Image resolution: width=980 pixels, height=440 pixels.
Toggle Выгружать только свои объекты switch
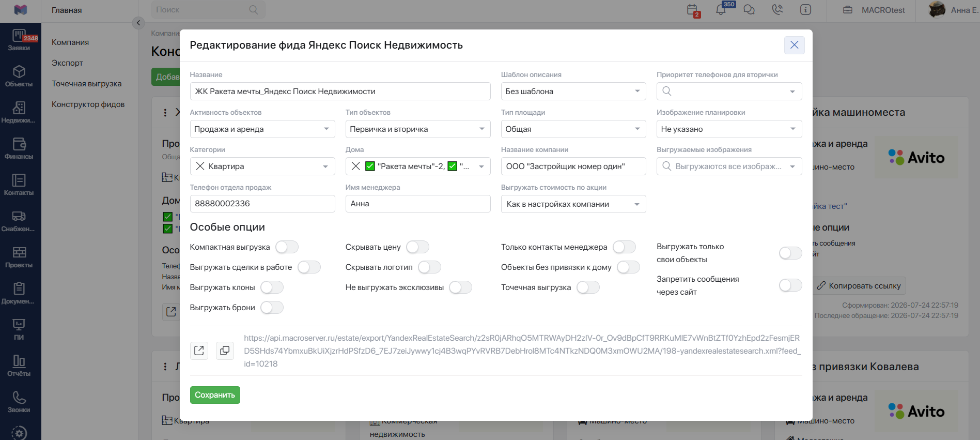[790, 253]
